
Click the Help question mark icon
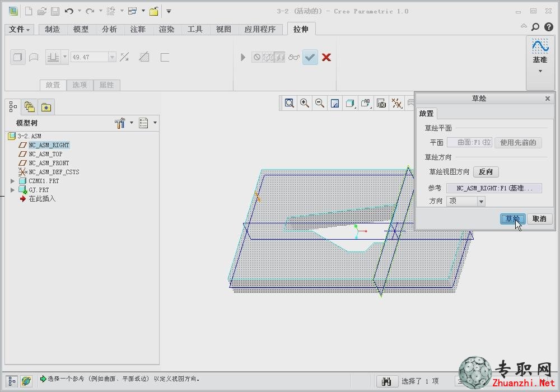(549, 27)
